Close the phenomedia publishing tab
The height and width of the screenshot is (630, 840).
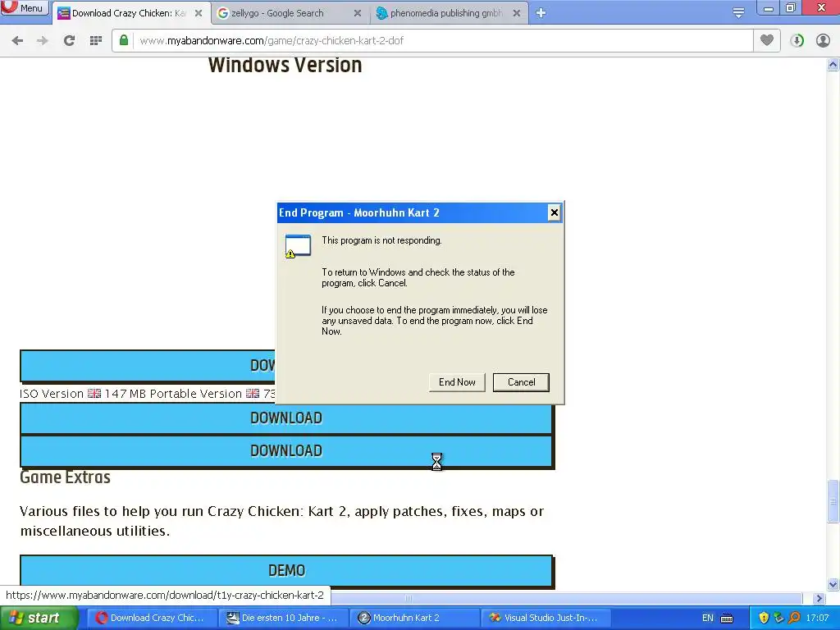[x=517, y=13]
